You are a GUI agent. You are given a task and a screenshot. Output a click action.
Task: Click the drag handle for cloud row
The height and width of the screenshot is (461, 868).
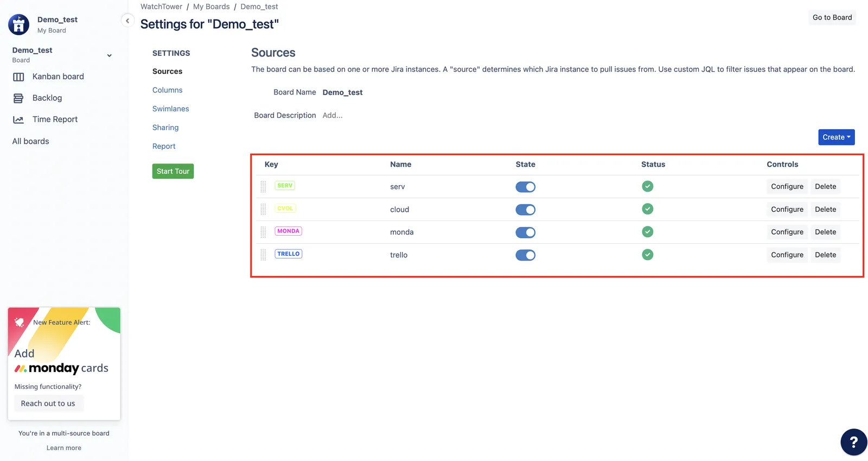coord(263,210)
